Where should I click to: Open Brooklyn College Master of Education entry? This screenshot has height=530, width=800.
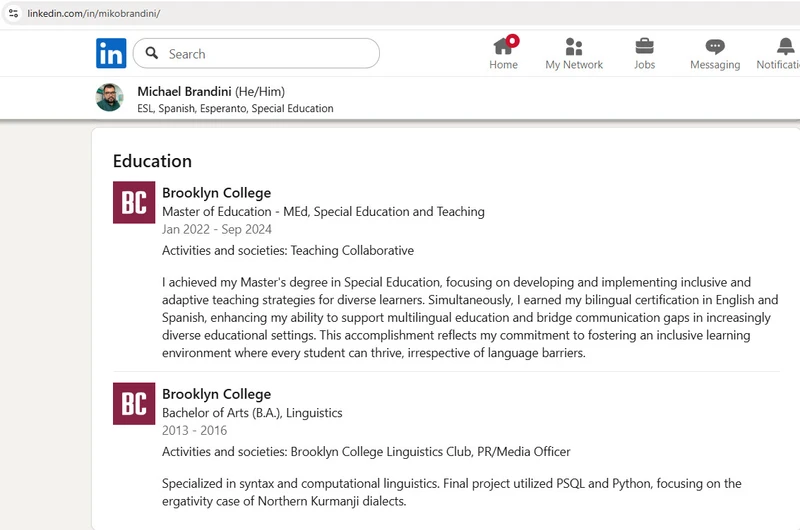coord(216,193)
